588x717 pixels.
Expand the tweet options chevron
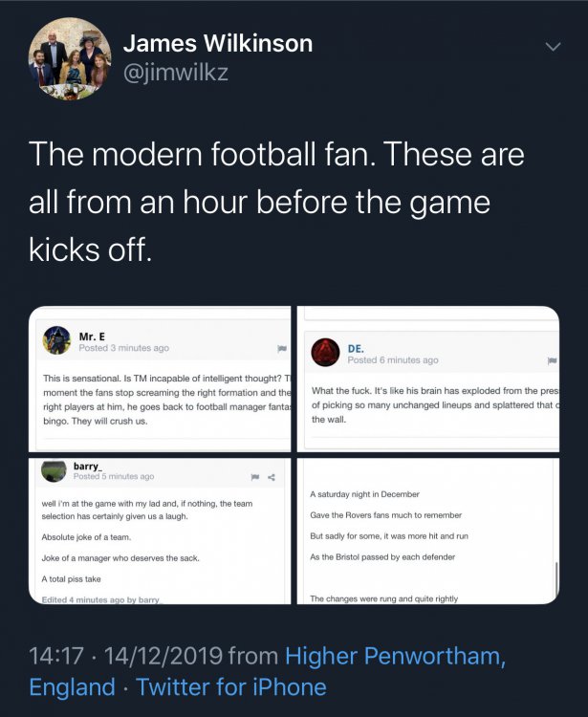tap(553, 47)
